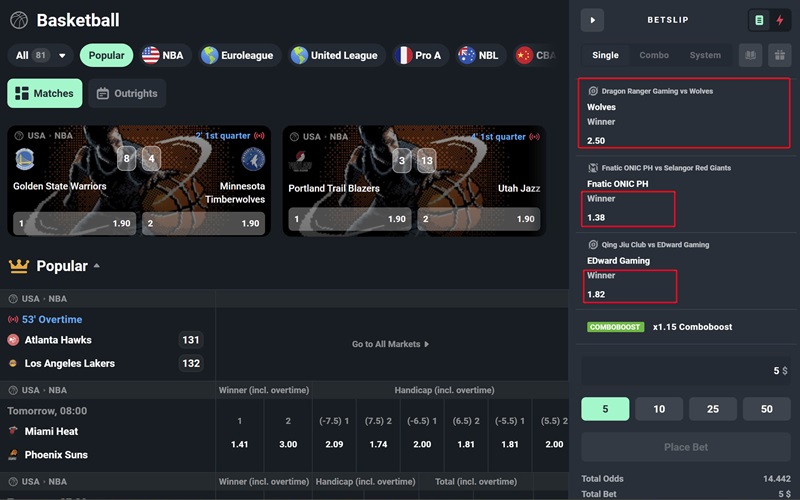Collapse the Popular section arrow

(97, 266)
